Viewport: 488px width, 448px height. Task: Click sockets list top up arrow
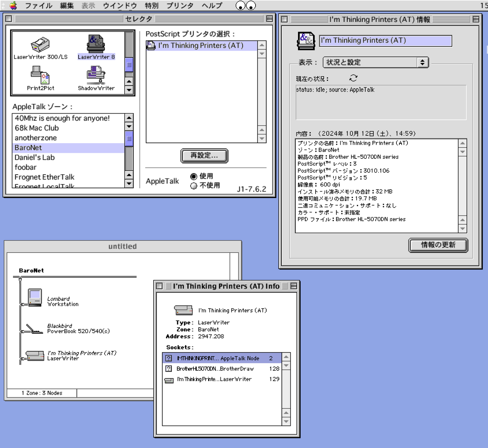point(286,357)
